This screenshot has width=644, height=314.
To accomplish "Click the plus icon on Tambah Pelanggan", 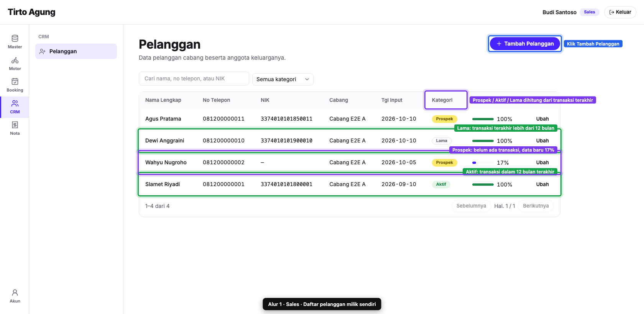I will 499,44.
